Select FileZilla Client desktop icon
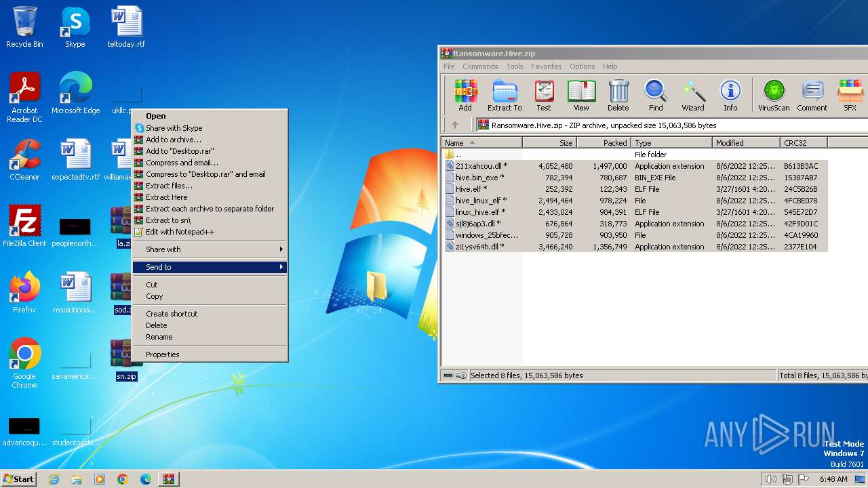 24,226
